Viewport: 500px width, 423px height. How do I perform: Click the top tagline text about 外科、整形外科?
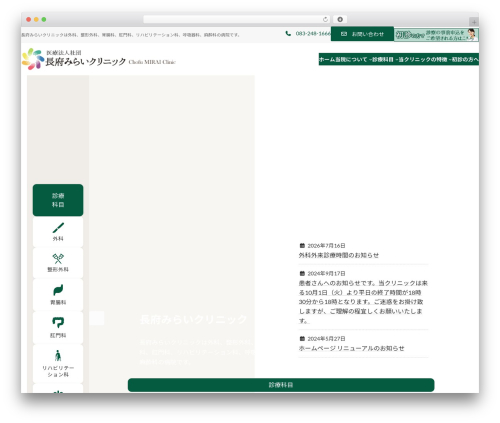point(130,35)
